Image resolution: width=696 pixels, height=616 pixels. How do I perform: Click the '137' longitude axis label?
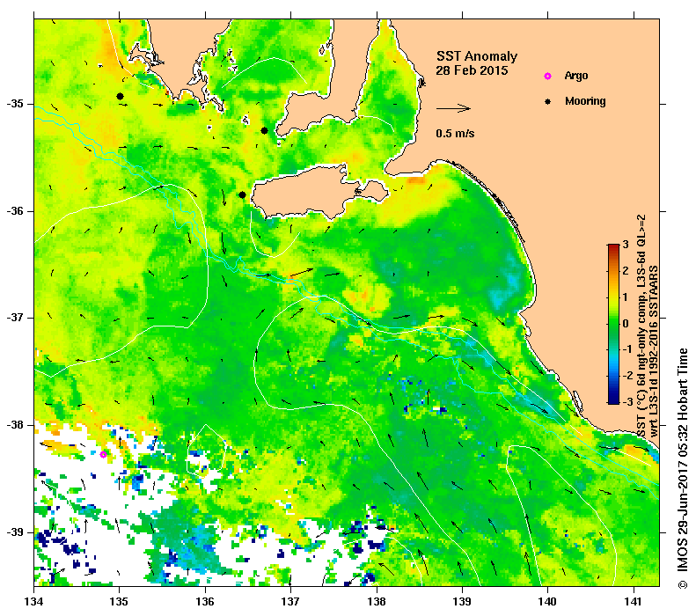[x=290, y=602]
